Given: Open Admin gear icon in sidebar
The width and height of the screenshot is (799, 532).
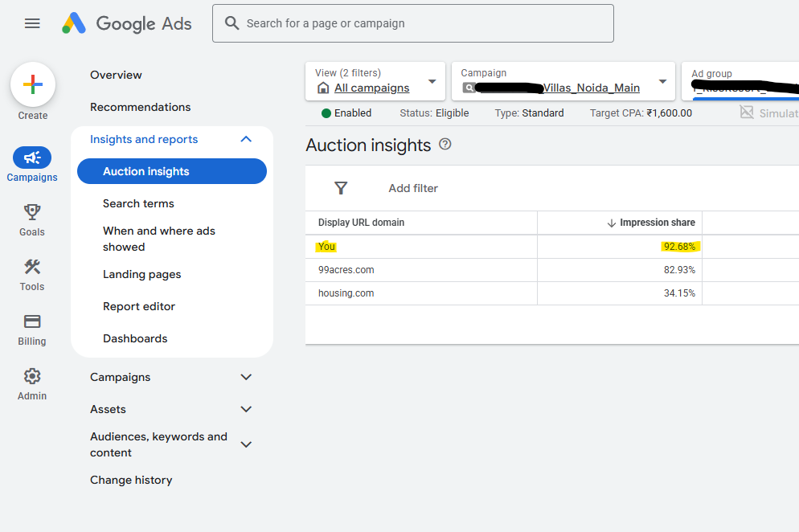Looking at the screenshot, I should (x=32, y=376).
